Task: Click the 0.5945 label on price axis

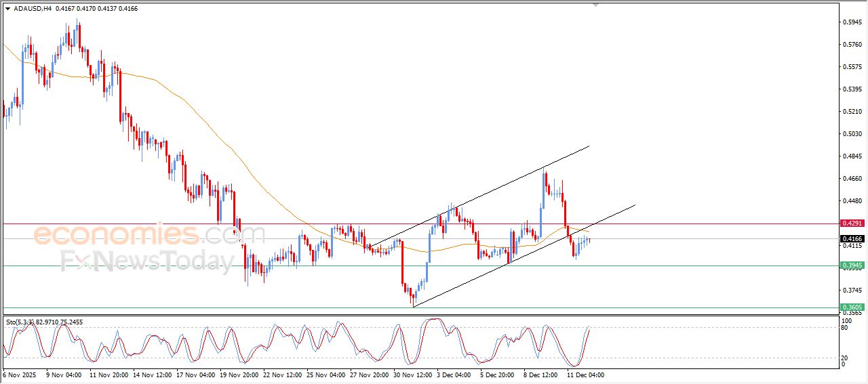Action: [x=852, y=22]
